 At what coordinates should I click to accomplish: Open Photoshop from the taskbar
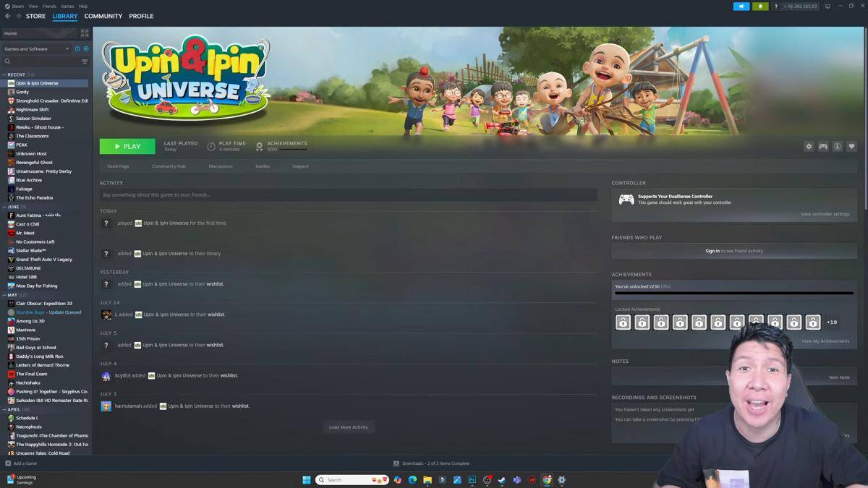[472, 480]
